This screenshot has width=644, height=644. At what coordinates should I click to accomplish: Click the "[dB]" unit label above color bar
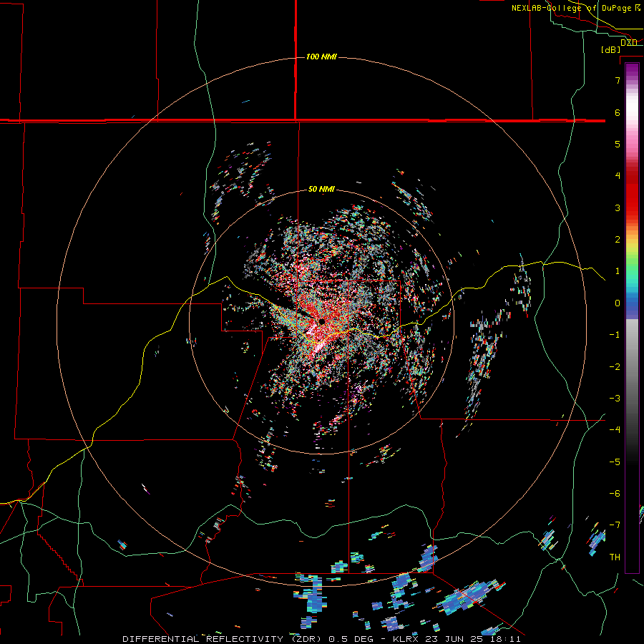click(x=611, y=49)
